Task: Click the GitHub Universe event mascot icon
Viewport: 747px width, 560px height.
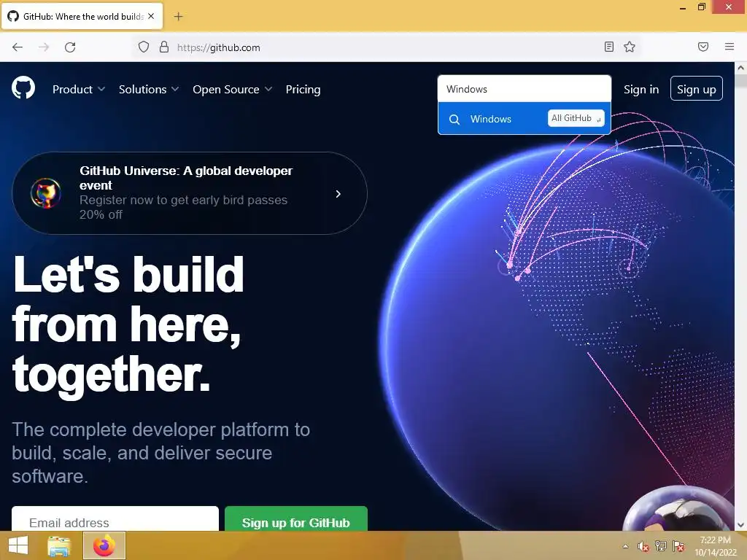Action: pos(46,193)
